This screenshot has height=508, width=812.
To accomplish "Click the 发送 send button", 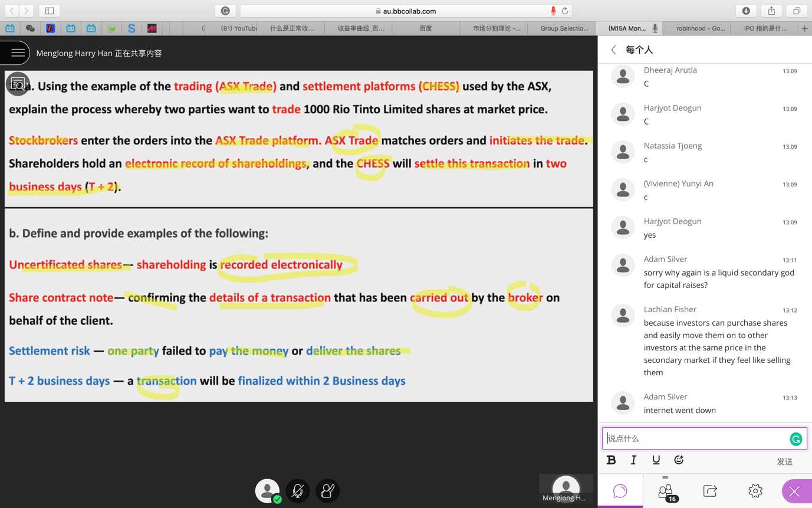I will click(784, 461).
